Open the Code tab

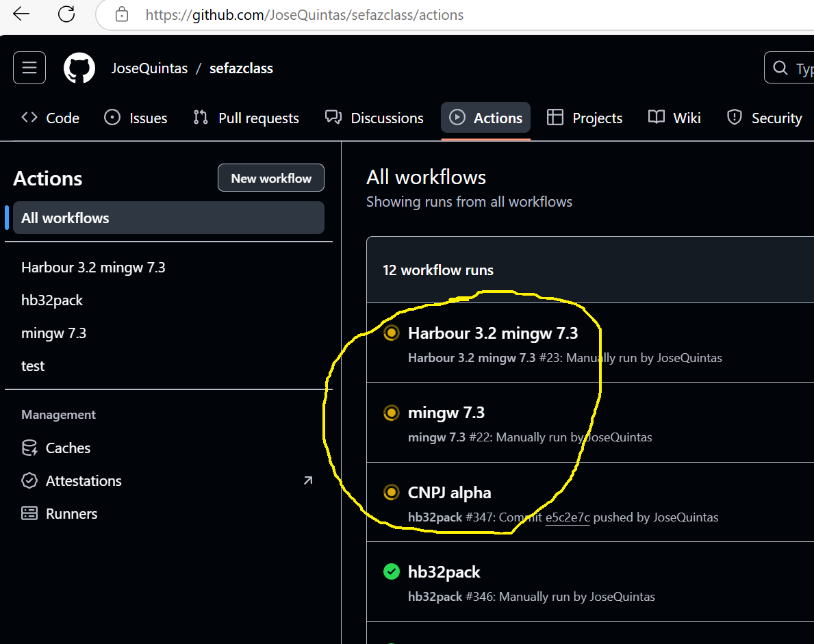pos(51,118)
